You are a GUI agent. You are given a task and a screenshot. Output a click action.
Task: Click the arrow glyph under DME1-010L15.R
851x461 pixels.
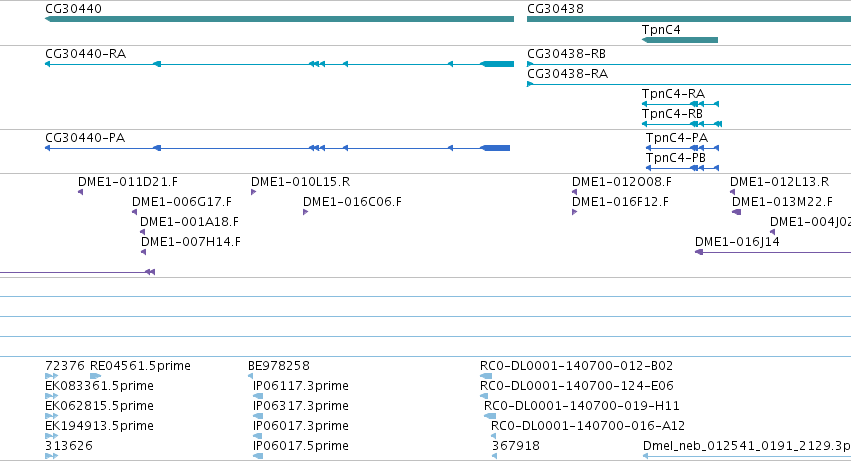coord(253,192)
